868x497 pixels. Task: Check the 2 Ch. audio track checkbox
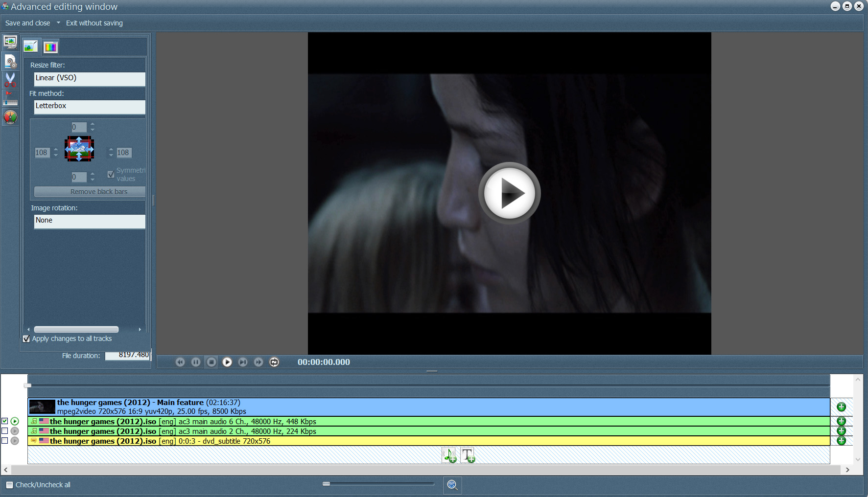pos(5,431)
